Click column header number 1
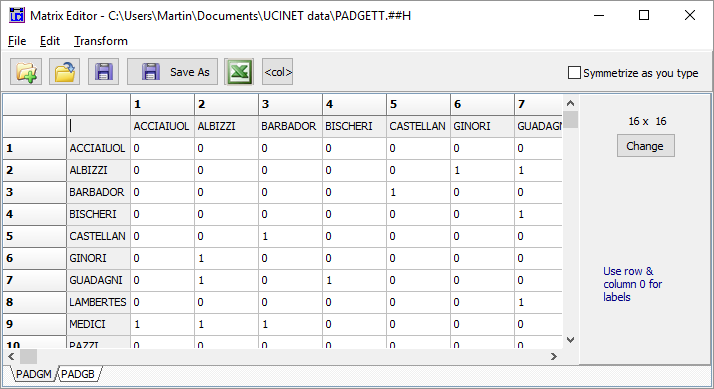714x389 pixels. point(162,104)
